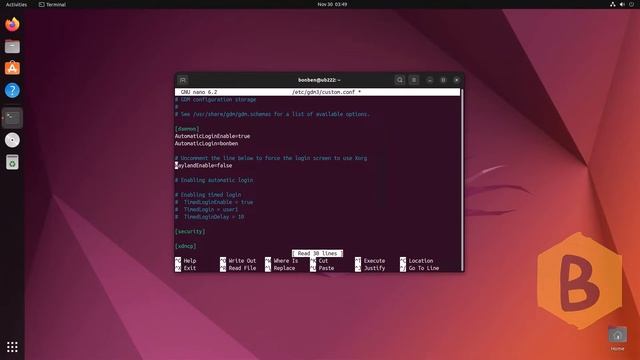Click the terminal window title bonben@ub222
This screenshot has width=640, height=360.
click(319, 80)
